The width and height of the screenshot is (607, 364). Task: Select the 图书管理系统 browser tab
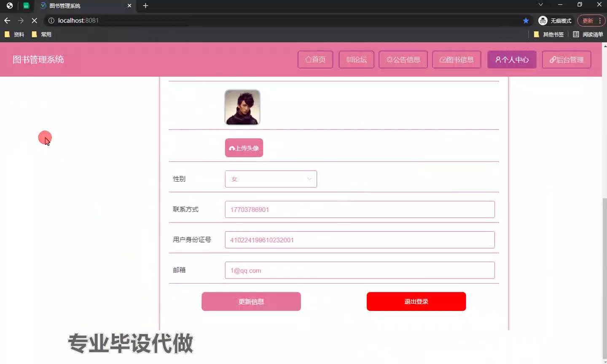[x=86, y=6]
